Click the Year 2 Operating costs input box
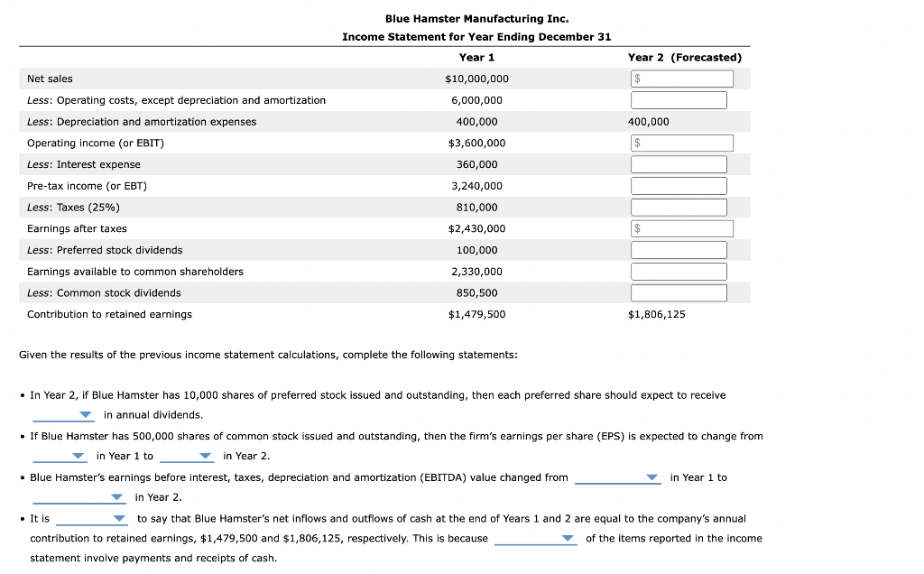 (x=679, y=99)
